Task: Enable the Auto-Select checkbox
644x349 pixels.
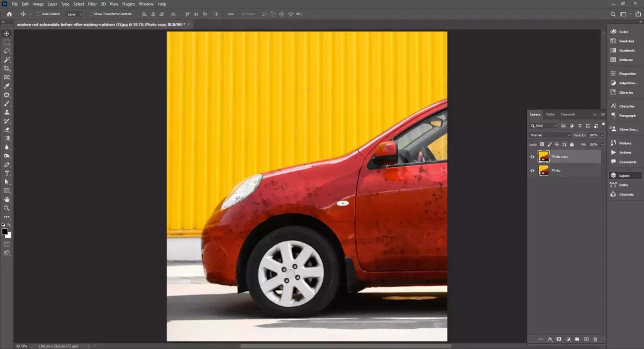Action: coord(38,14)
